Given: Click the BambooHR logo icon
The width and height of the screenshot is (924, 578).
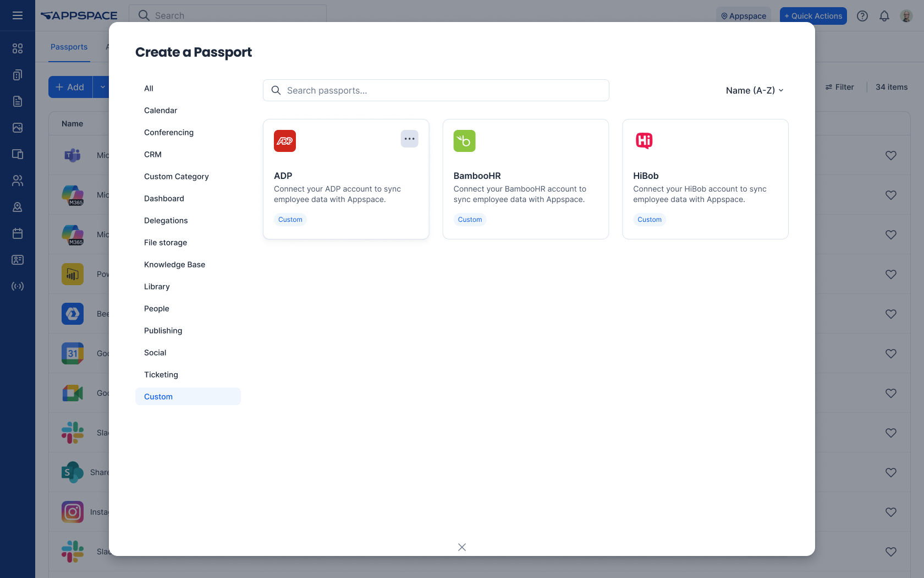Looking at the screenshot, I should click(x=464, y=141).
